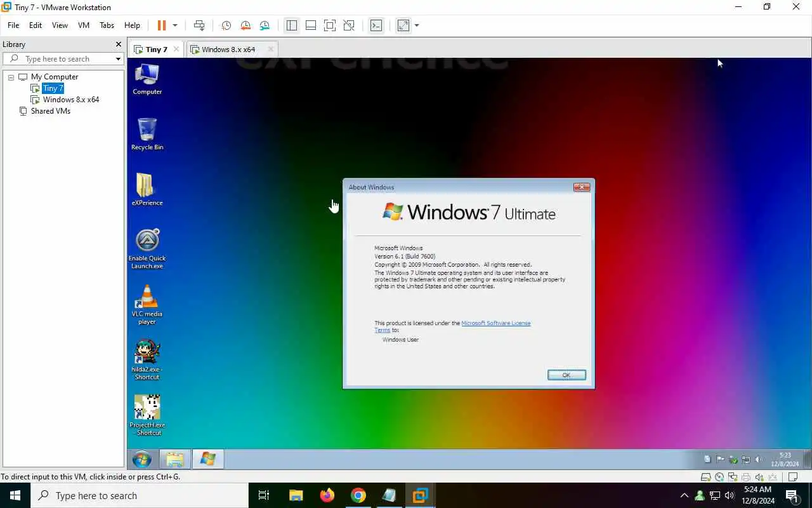Viewport: 812px width, 508px height.
Task: Click VMware hard disk status icon
Action: coord(705,477)
